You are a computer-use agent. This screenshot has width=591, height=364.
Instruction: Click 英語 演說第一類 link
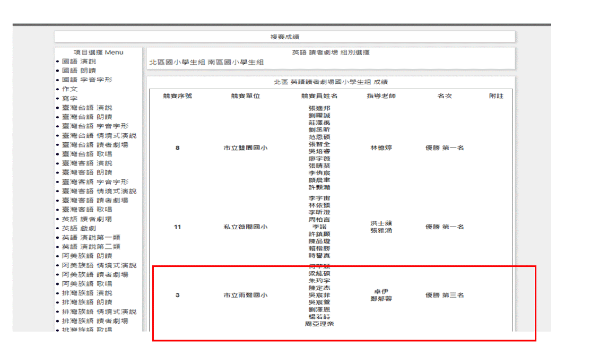[x=91, y=238]
